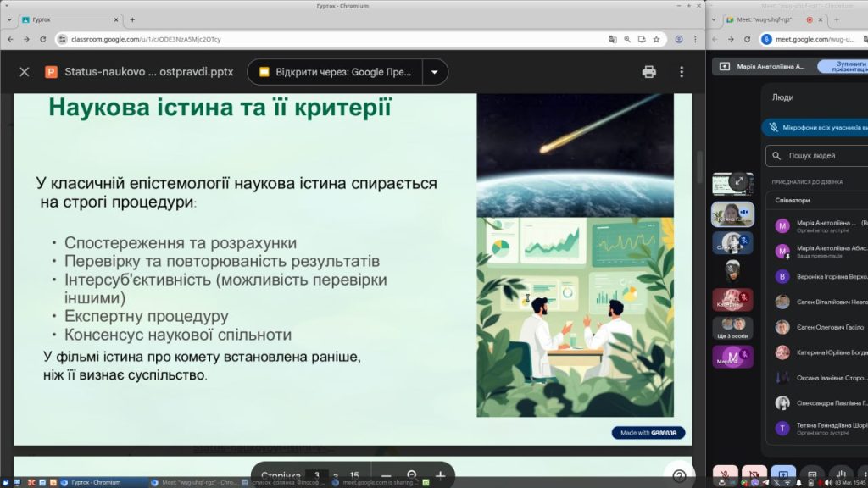Close the pptx file preview
This screenshot has width=868, height=488.
pyautogui.click(x=24, y=72)
